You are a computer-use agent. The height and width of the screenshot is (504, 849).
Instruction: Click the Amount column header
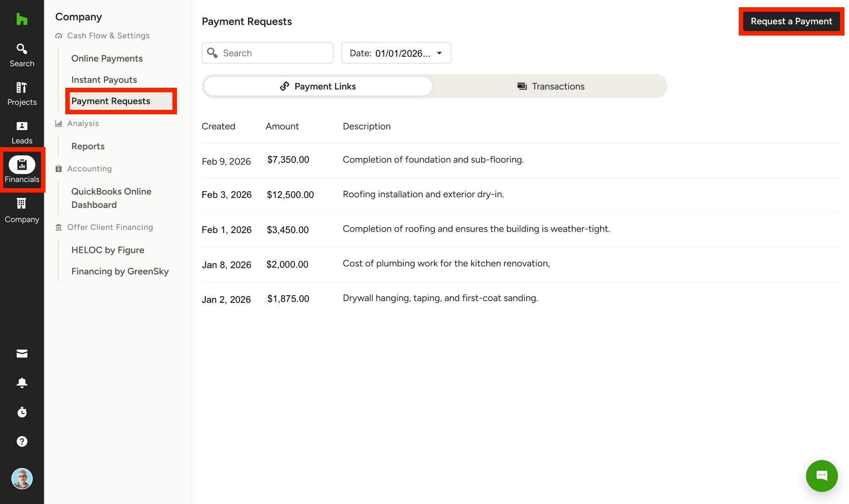(x=282, y=126)
